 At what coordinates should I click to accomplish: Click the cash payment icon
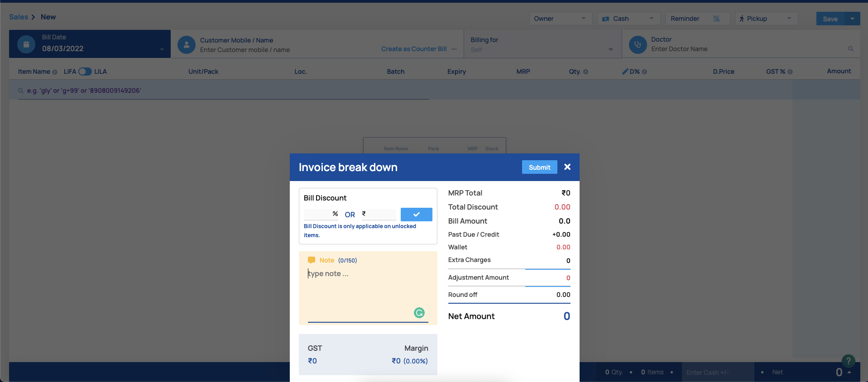click(605, 19)
